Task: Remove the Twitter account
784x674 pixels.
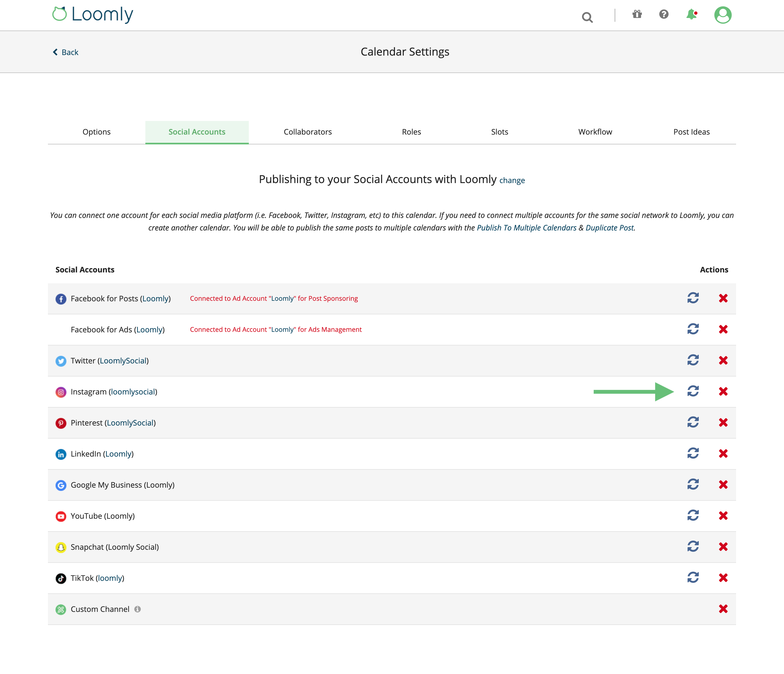Action: [x=724, y=360]
